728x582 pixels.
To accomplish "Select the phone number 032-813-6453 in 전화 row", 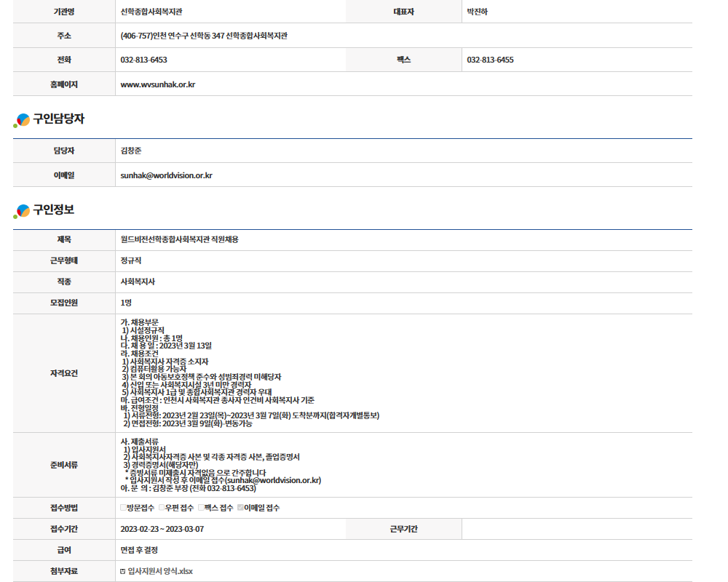I will pos(144,60).
